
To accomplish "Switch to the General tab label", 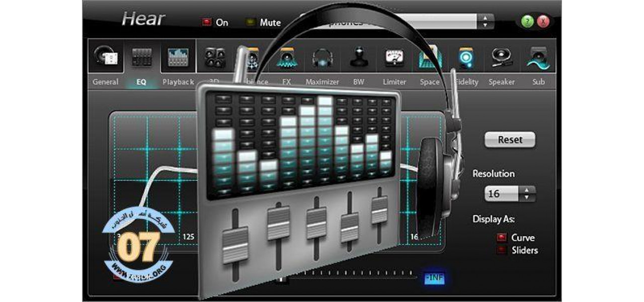I will pyautogui.click(x=106, y=82).
